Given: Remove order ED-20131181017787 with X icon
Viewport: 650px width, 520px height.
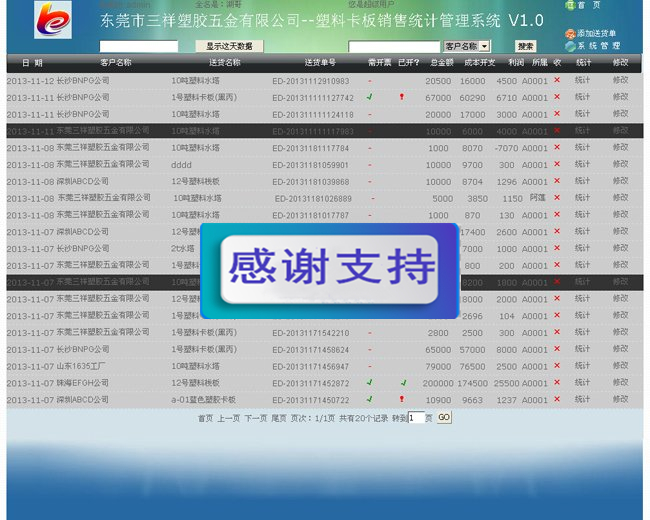Looking at the screenshot, I should (x=557, y=214).
